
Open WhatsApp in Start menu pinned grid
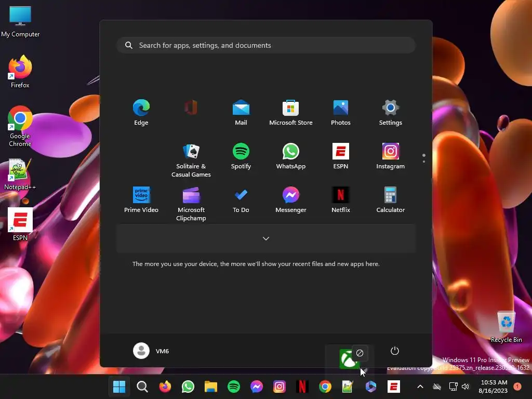pos(291,156)
